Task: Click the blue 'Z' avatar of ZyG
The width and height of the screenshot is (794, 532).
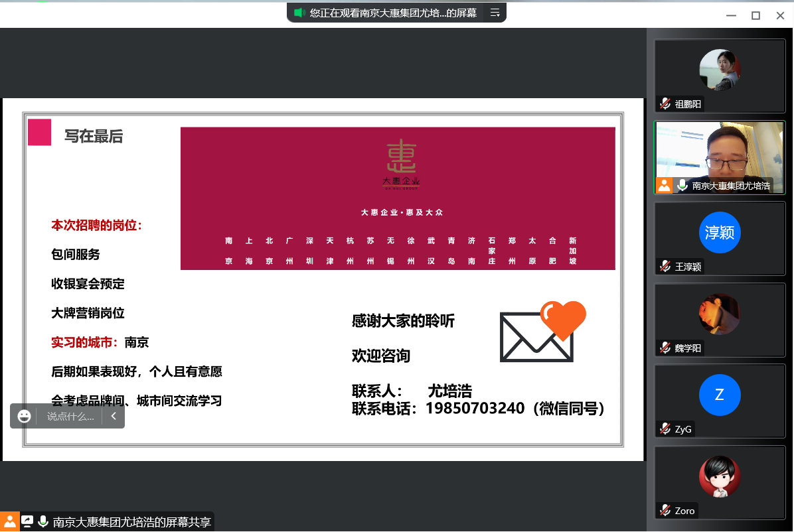Action: point(720,395)
